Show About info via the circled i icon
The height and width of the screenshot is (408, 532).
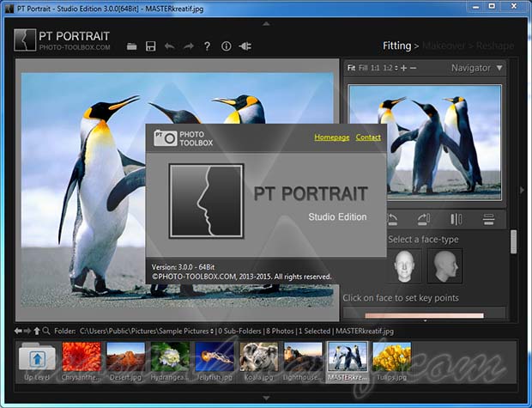pos(226,46)
